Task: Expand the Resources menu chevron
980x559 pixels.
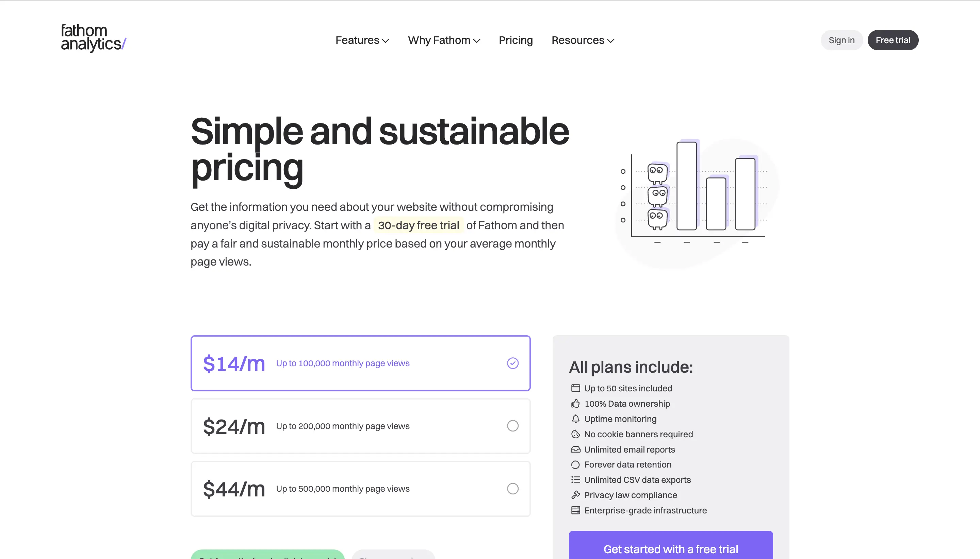Action: [610, 41]
